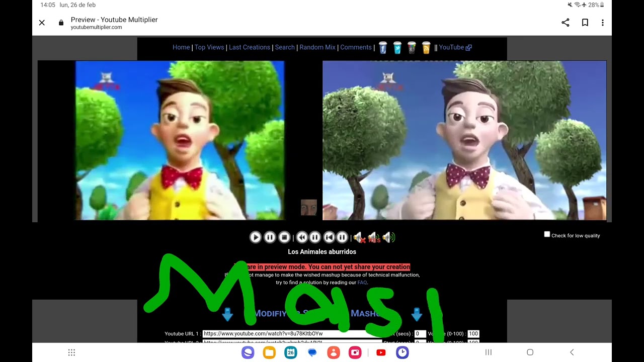Launch Samsung Internet from the dock
The image size is (644, 362).
(248, 352)
